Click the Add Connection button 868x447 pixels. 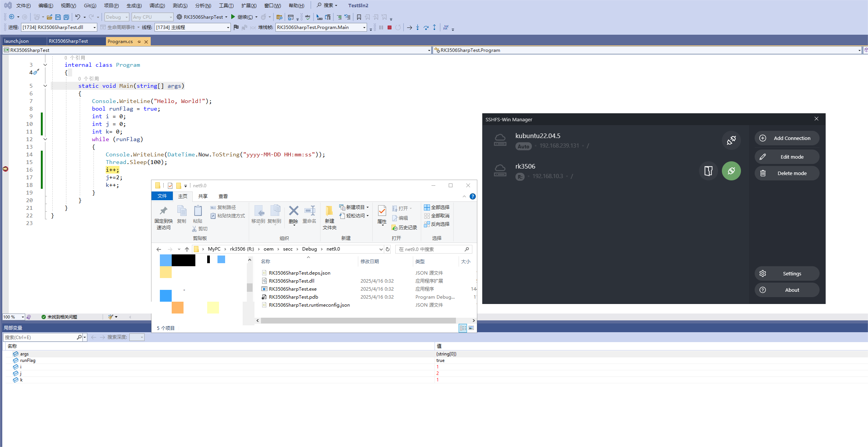(786, 138)
